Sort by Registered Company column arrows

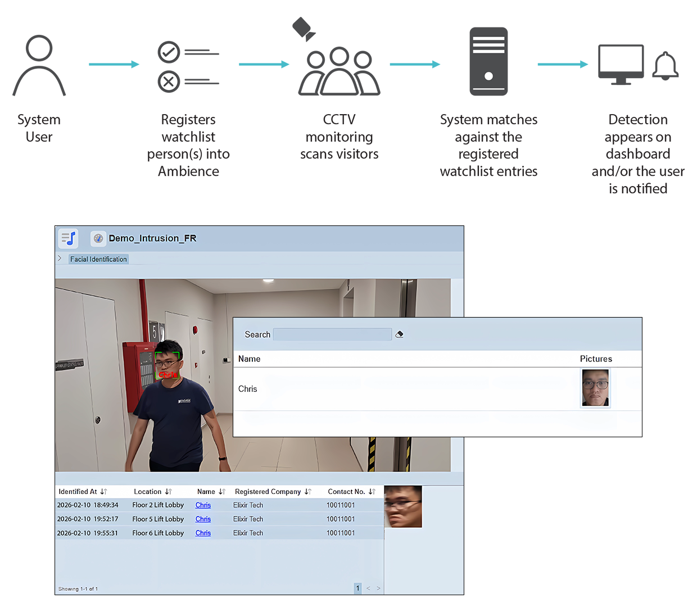(x=308, y=492)
